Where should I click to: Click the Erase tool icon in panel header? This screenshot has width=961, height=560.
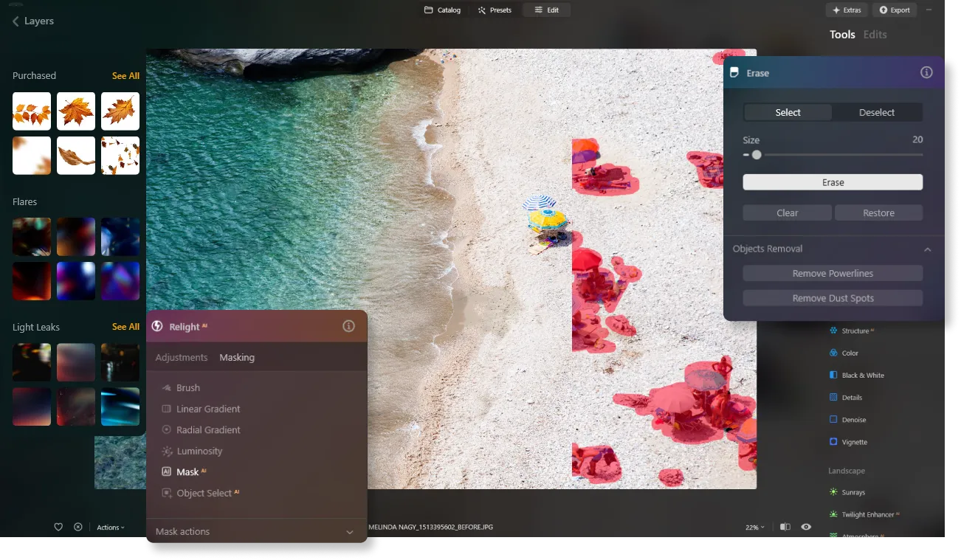click(x=734, y=73)
